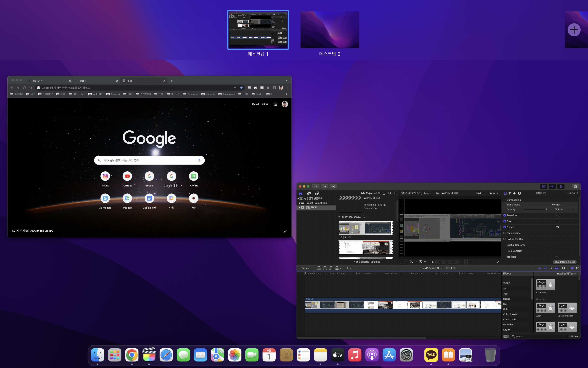Toggle the Effects browser icon
This screenshot has height=368, width=588.
click(572, 268)
